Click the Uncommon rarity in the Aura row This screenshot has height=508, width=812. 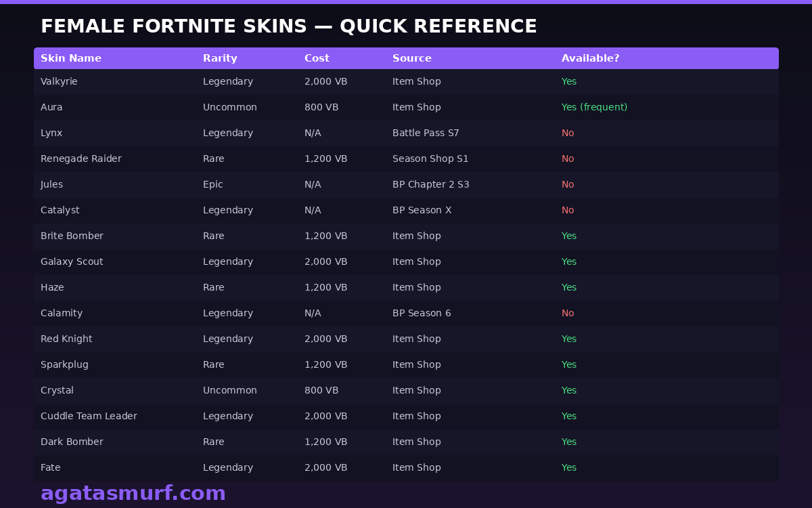click(x=230, y=107)
